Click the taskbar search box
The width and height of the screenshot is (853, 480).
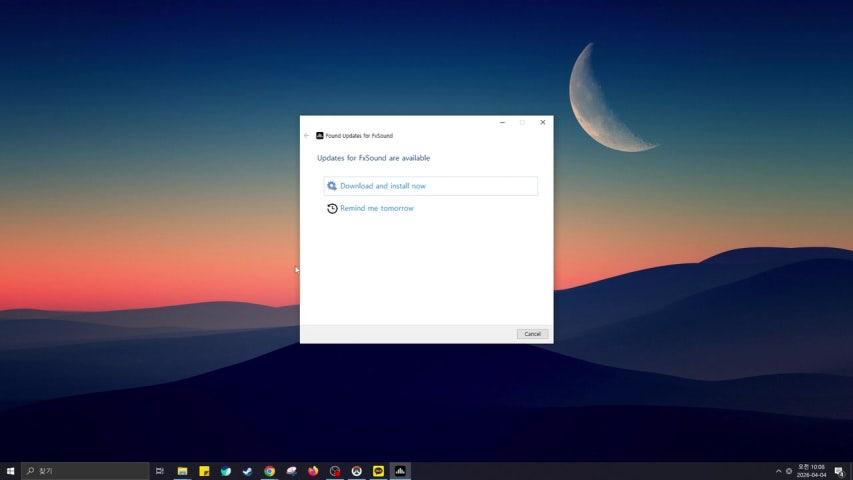85,471
